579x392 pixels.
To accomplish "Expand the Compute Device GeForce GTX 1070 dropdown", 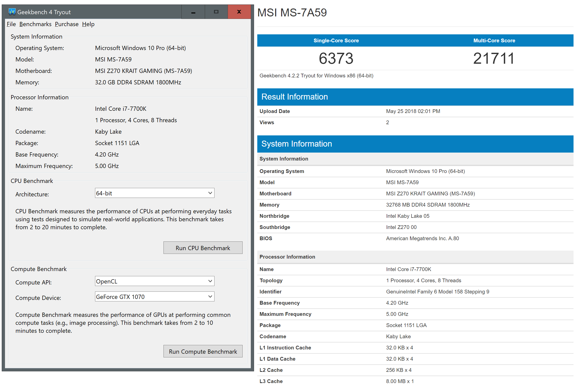I will 155,297.
